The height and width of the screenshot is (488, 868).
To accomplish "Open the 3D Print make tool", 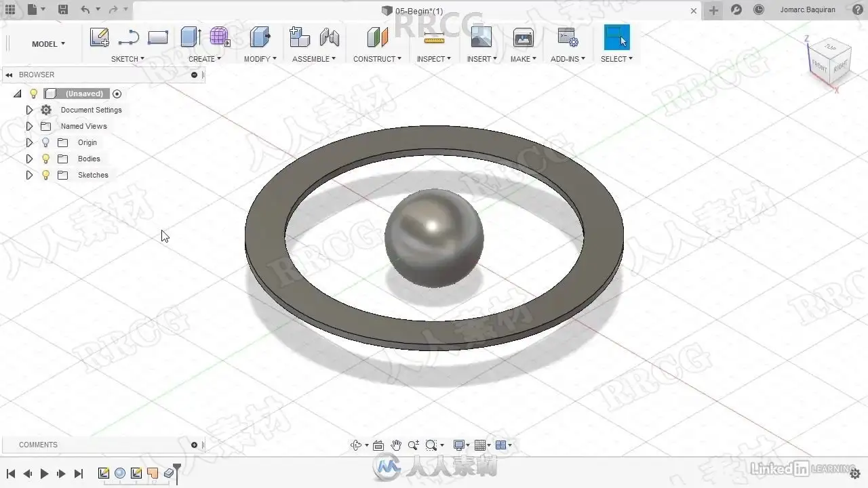I will [524, 37].
